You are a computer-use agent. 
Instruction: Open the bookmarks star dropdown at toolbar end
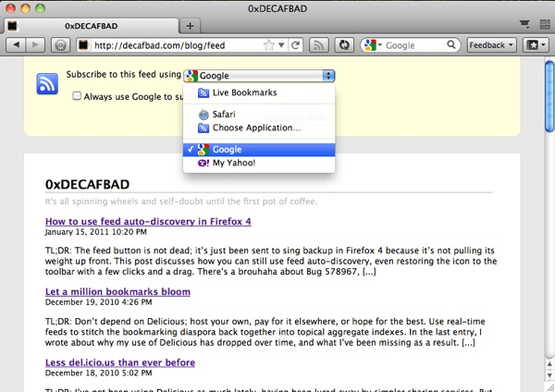[x=535, y=44]
